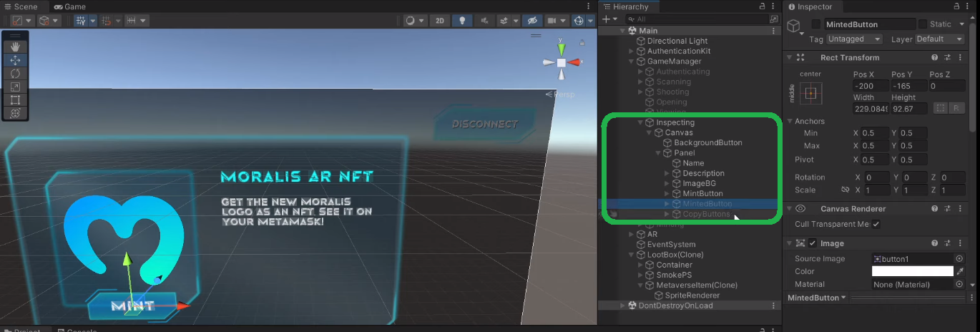Select the Move tool
Viewport: 980px width, 332px height.
15,60
